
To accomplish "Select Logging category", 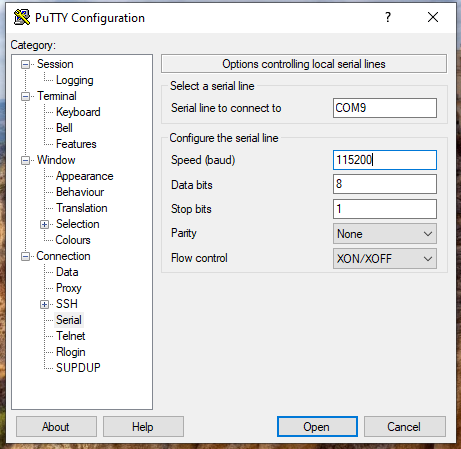I will tap(75, 80).
